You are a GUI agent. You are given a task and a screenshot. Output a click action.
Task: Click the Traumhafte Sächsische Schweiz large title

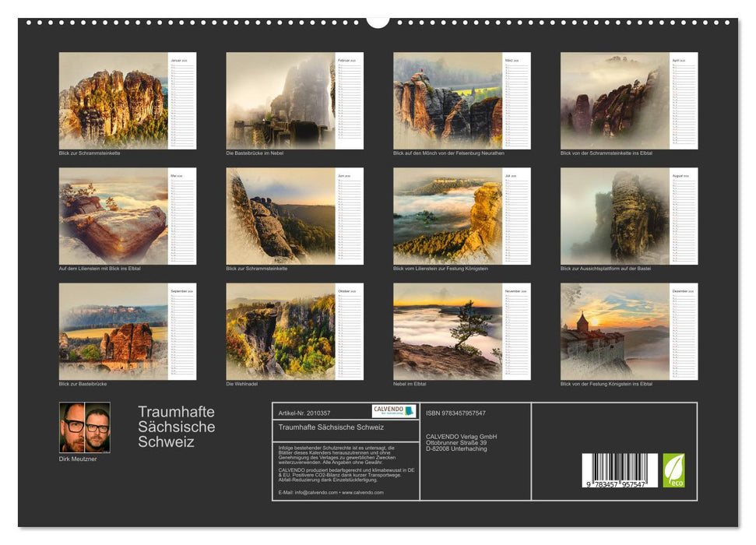point(177,427)
